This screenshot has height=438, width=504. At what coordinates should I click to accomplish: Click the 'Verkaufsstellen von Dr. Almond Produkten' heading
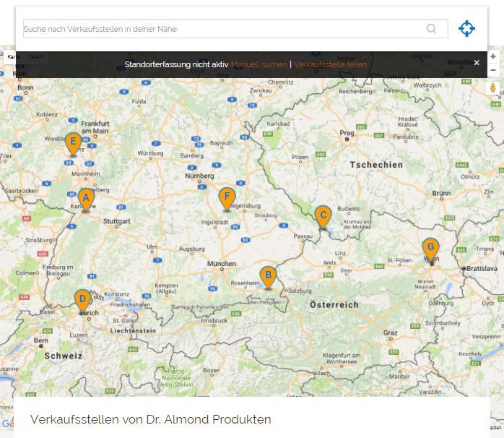click(151, 419)
